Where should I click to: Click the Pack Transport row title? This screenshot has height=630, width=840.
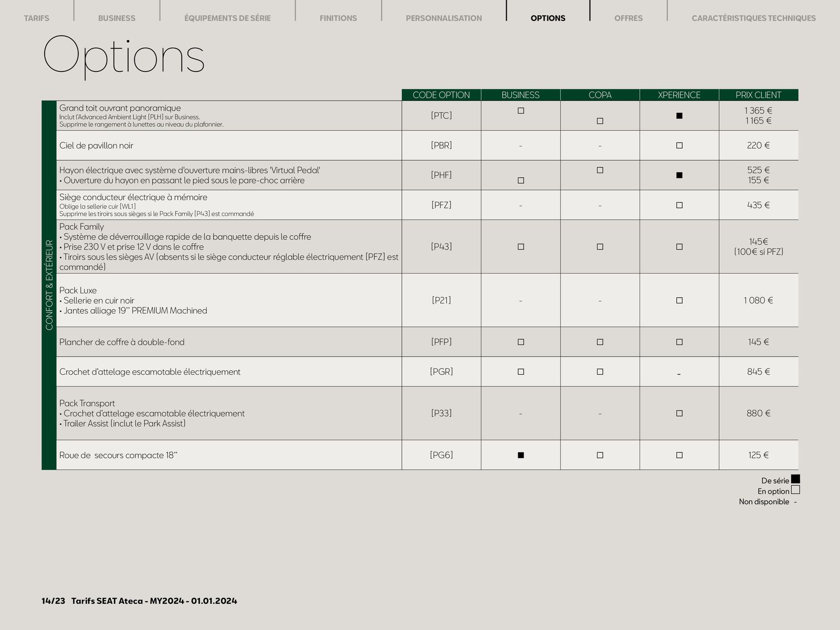click(x=87, y=403)
